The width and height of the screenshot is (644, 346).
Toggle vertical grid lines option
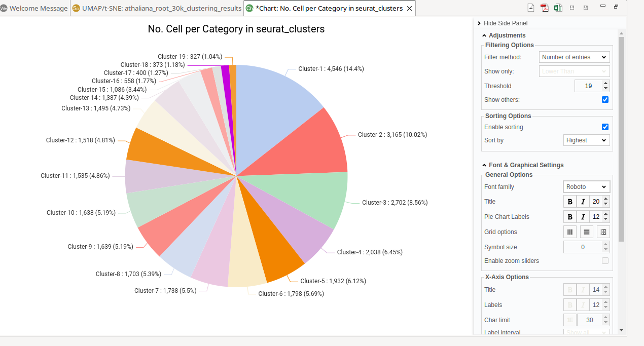pos(570,232)
